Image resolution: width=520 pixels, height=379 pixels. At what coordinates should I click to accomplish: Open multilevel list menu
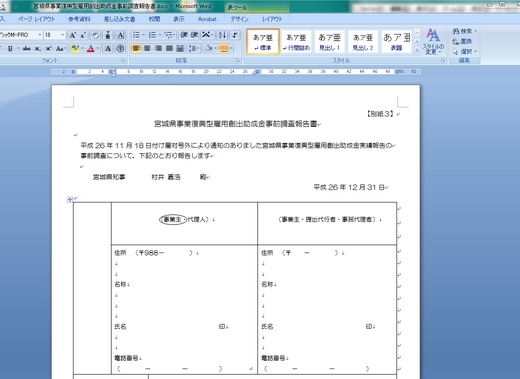pos(169,35)
